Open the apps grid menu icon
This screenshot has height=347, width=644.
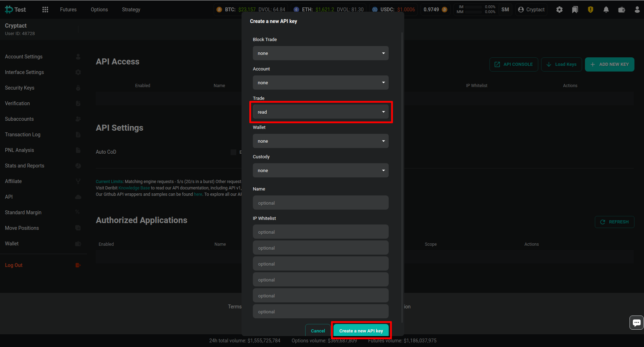point(45,10)
